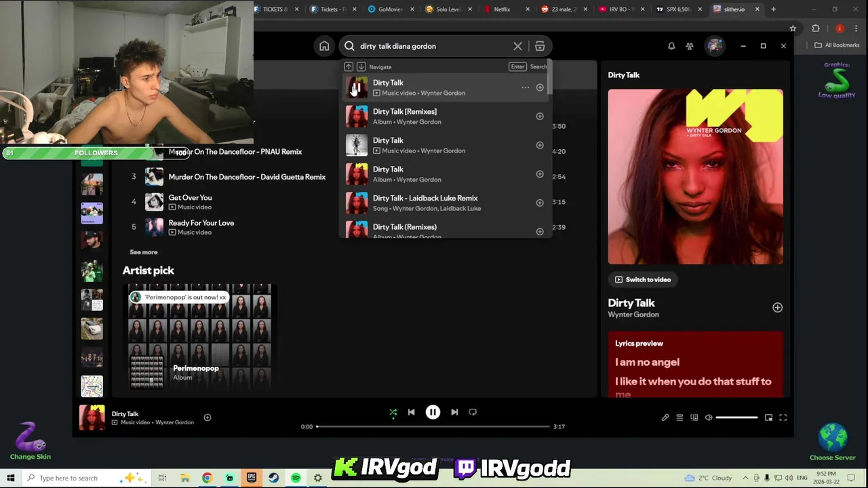Open the Browse icon beside search bar
Viewport: 868px width, 488px height.
tap(540, 46)
